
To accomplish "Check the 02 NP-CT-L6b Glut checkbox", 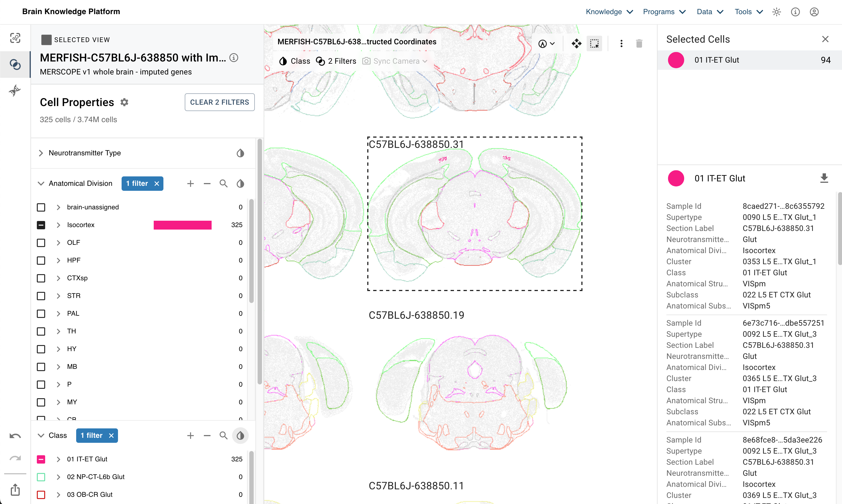I will click(41, 477).
